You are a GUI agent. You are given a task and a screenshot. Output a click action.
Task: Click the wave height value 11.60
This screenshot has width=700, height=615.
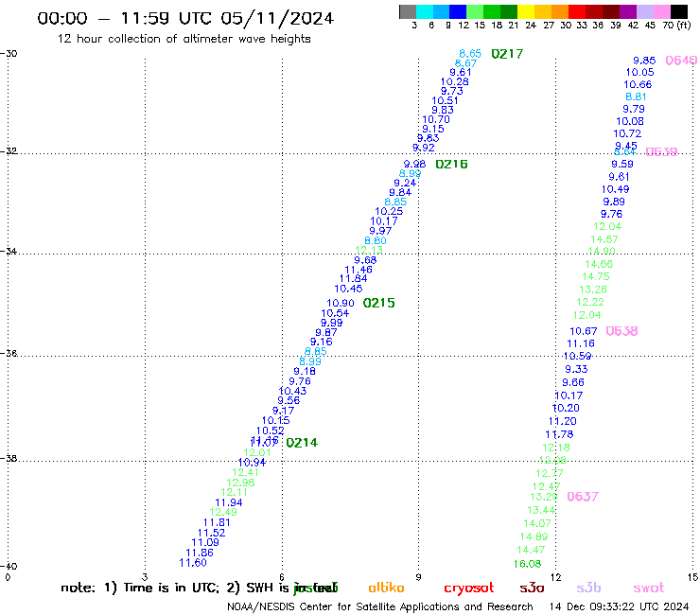pyautogui.click(x=193, y=563)
